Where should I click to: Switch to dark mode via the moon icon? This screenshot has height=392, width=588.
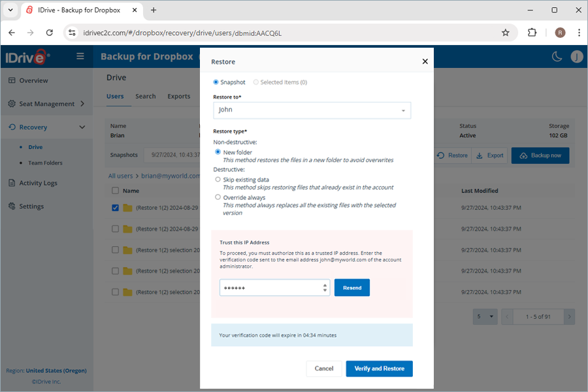(x=556, y=56)
